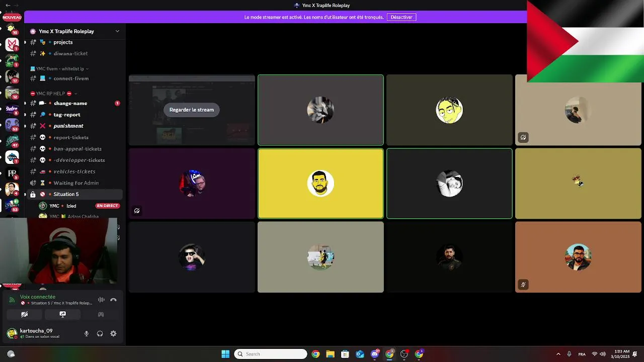Screen dimensions: 644x362
Task: Click the Regarder le stream button
Action: coord(191,110)
